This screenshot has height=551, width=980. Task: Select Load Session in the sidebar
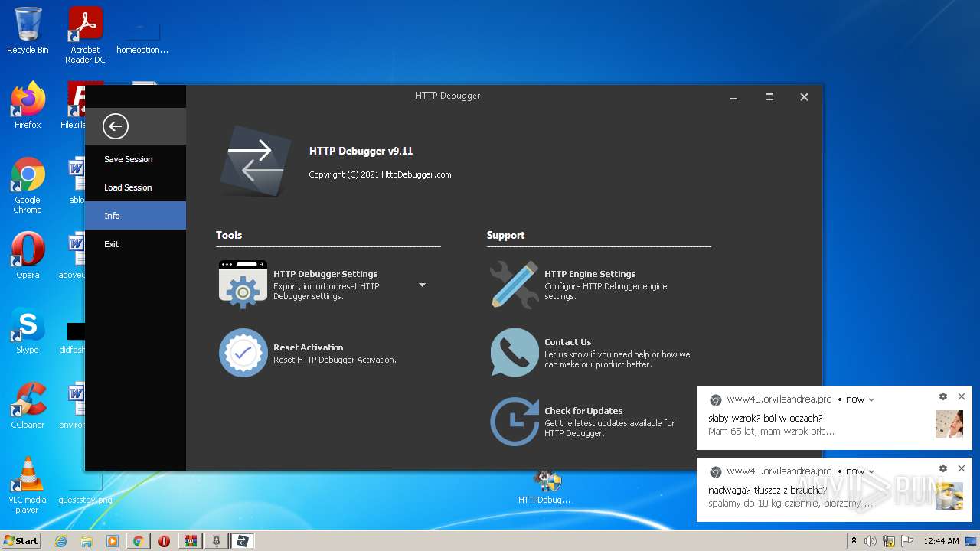pos(136,187)
